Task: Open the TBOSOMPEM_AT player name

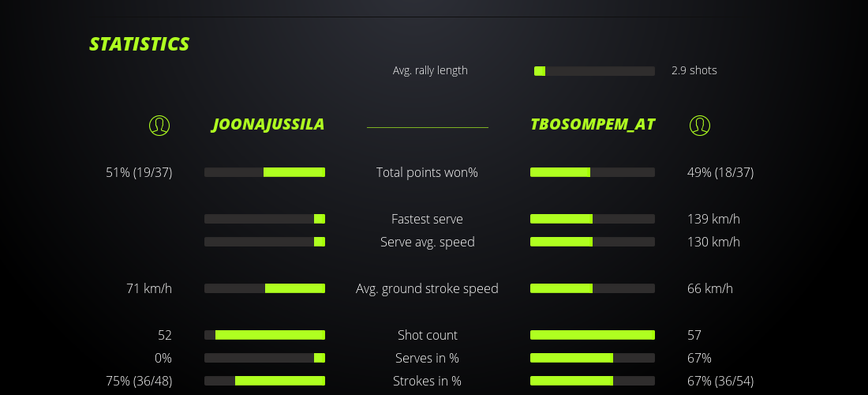Action: [x=593, y=125]
